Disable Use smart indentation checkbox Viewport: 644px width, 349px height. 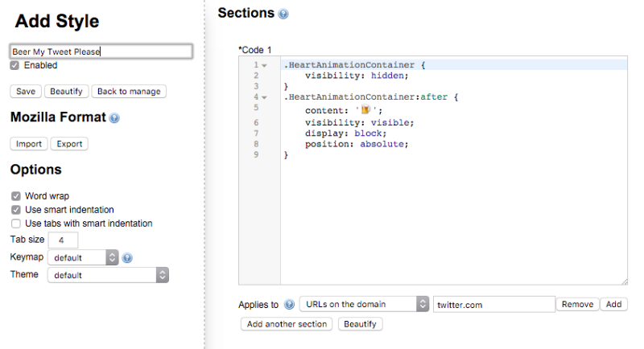16,209
